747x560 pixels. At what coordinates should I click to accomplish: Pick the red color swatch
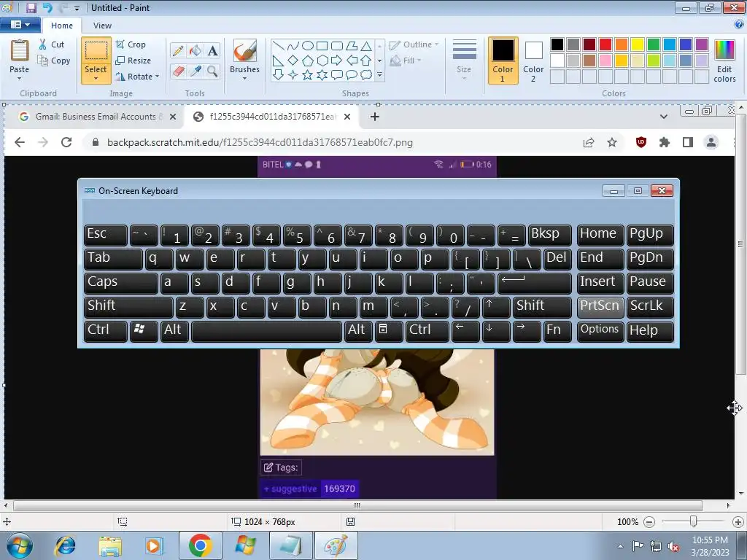(x=605, y=44)
